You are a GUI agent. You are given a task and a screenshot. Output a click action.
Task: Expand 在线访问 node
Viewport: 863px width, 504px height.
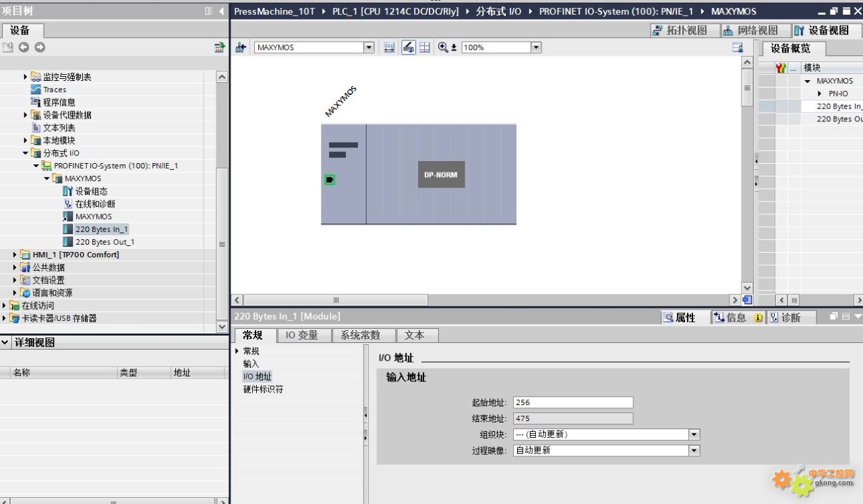coord(4,305)
